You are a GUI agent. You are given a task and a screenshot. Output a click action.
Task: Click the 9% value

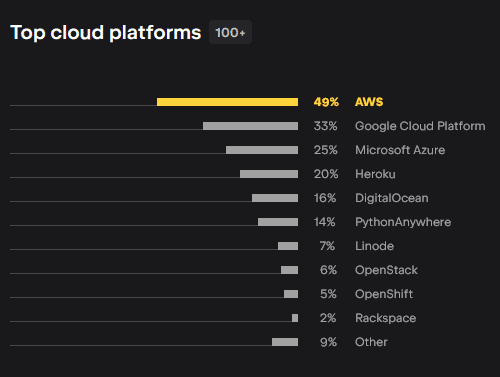328,342
